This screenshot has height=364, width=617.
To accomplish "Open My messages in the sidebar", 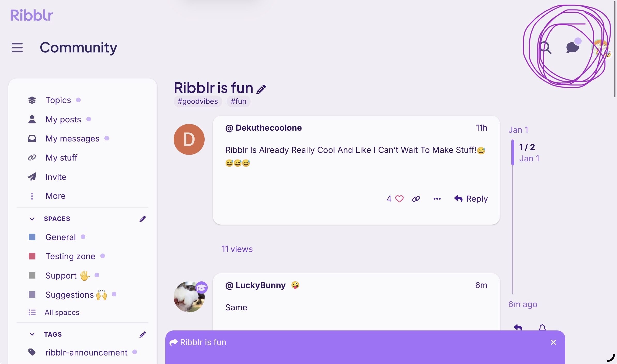I will pos(72,139).
